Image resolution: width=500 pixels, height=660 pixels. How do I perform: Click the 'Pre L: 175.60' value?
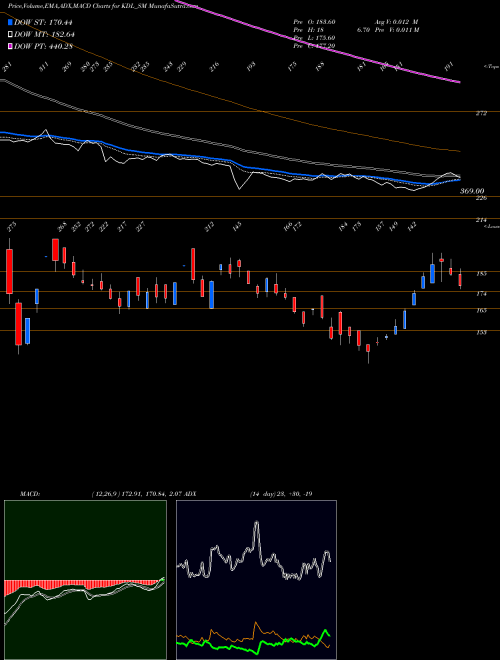tap(314, 38)
